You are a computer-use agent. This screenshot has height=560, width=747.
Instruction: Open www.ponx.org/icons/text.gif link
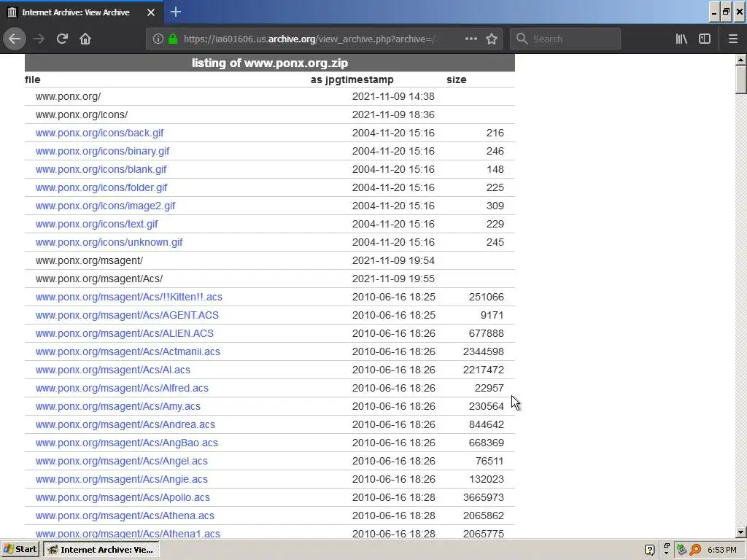pos(97,224)
